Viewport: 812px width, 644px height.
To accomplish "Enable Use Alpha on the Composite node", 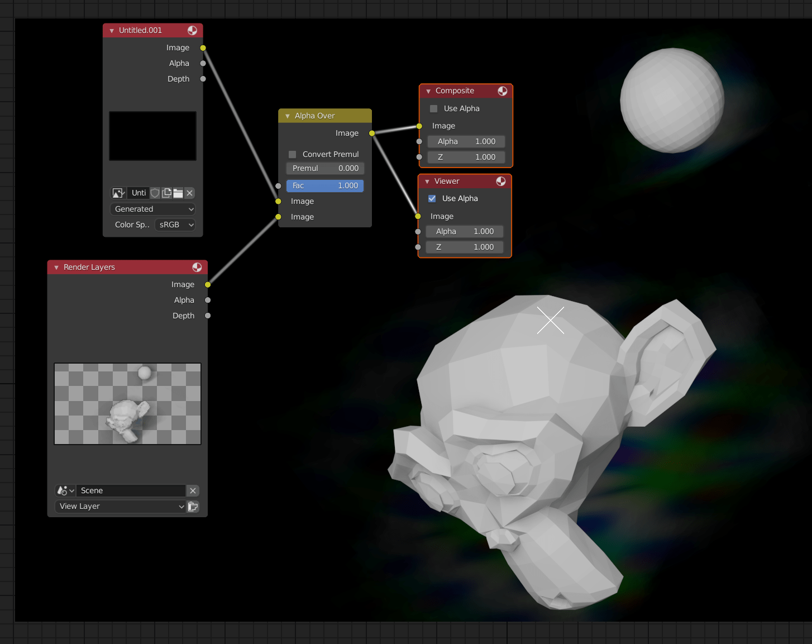I will pyautogui.click(x=433, y=108).
